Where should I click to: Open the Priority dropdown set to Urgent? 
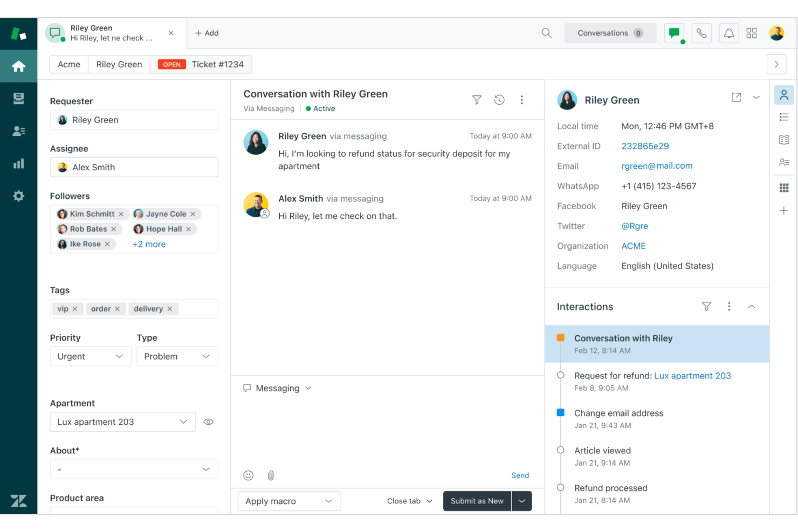[91, 356]
